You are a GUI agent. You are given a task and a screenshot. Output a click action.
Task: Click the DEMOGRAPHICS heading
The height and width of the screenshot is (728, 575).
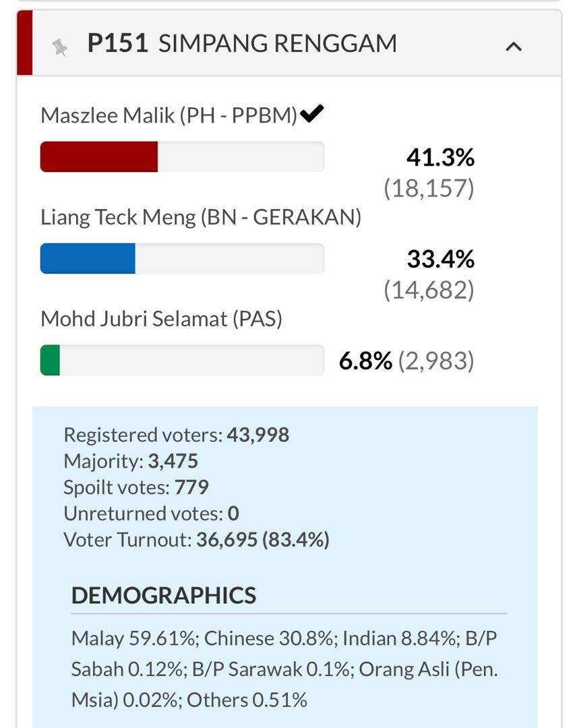[164, 595]
